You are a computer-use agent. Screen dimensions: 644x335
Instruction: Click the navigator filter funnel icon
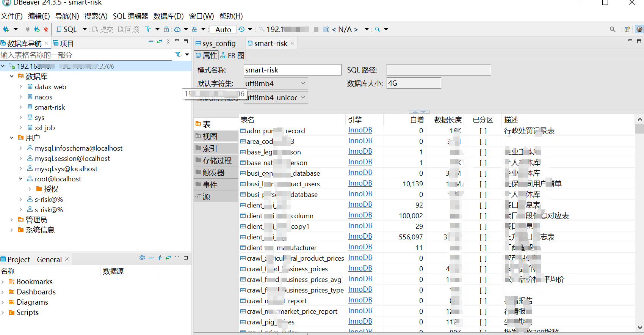pyautogui.click(x=178, y=55)
